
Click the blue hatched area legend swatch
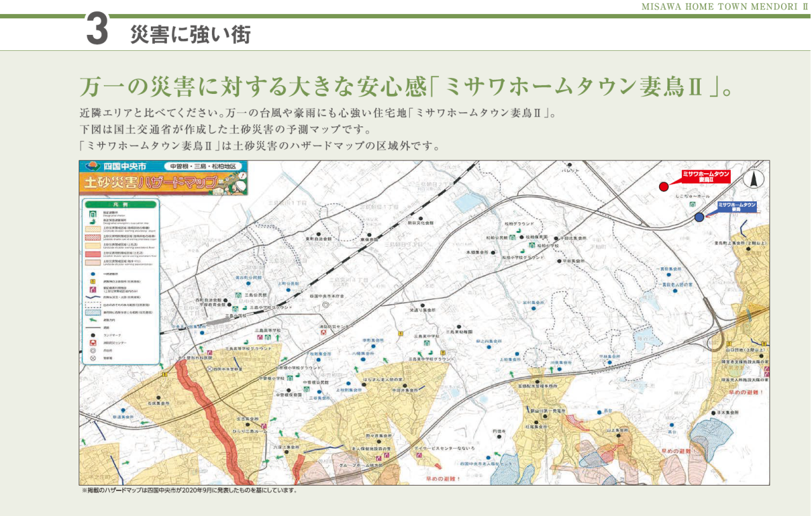(x=93, y=313)
